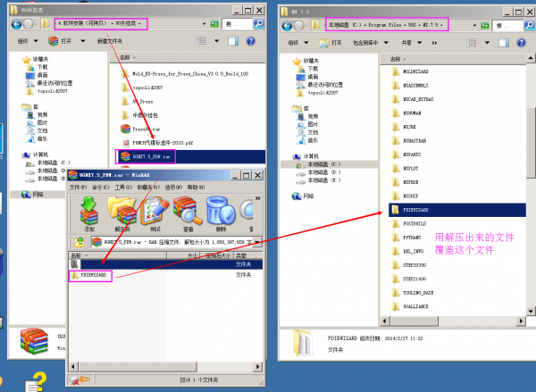Open 组织 dropdown in NX 7.5 window
536x392 pixels.
coord(298,43)
